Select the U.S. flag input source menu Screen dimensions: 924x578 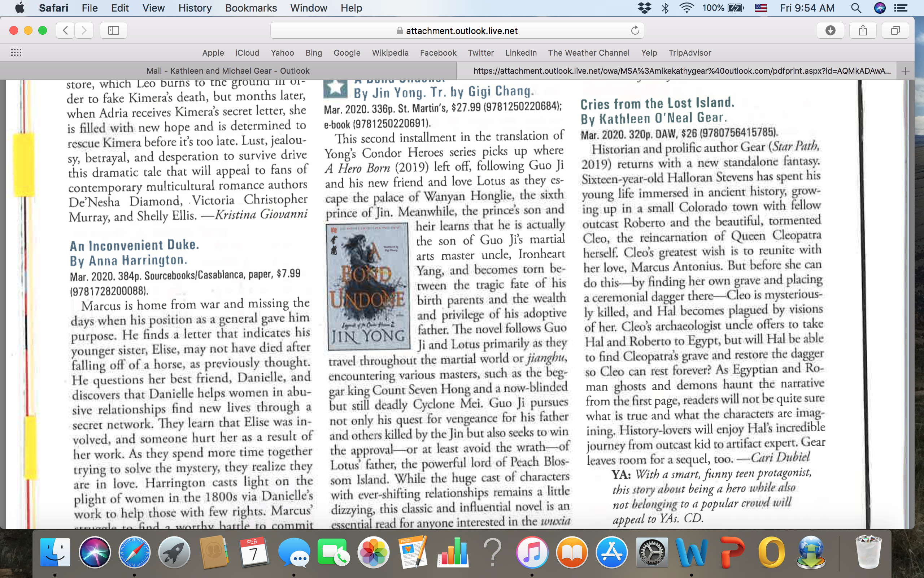[760, 8]
